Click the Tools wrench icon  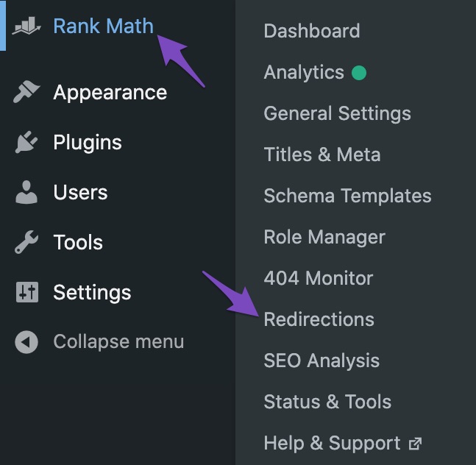pos(26,243)
